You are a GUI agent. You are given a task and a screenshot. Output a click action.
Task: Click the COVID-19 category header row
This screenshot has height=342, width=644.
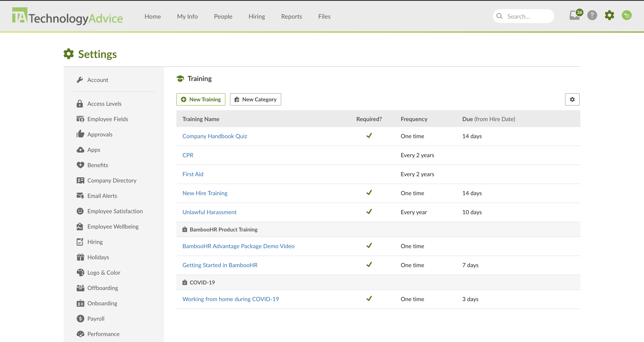click(x=378, y=283)
